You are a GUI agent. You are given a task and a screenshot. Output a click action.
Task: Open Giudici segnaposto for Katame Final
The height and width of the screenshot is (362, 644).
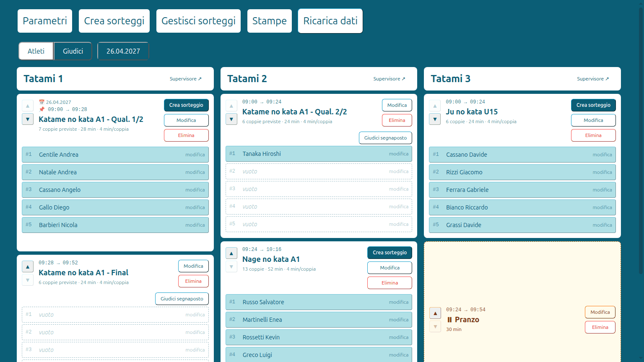point(182,299)
